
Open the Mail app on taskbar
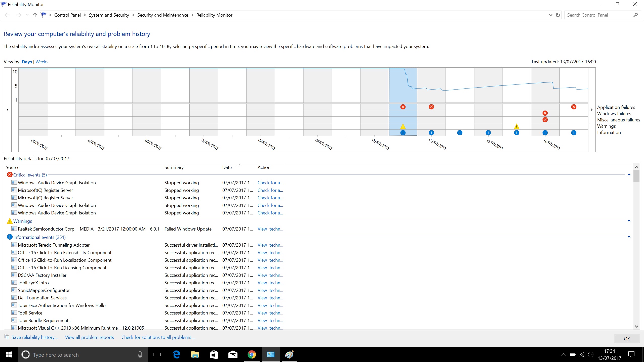point(233,354)
